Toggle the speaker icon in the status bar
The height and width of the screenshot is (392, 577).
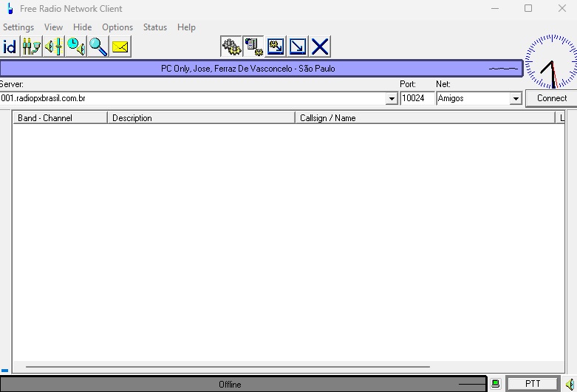pos(570,384)
